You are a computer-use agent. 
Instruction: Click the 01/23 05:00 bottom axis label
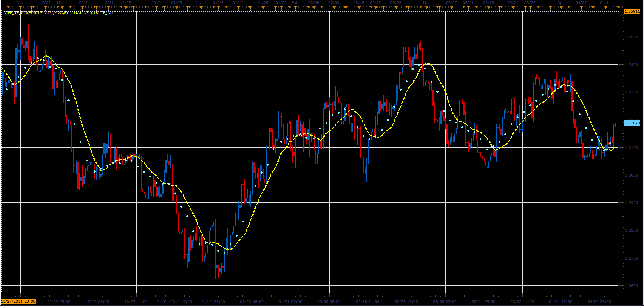point(252,302)
